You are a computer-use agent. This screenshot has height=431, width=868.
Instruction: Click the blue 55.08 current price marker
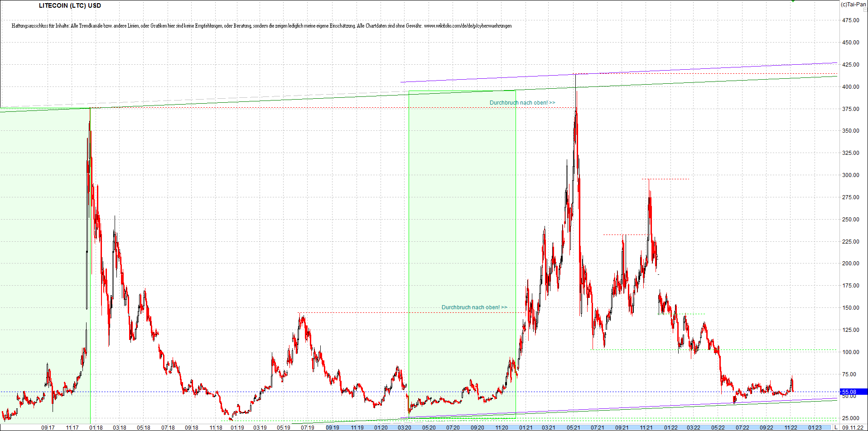point(854,392)
